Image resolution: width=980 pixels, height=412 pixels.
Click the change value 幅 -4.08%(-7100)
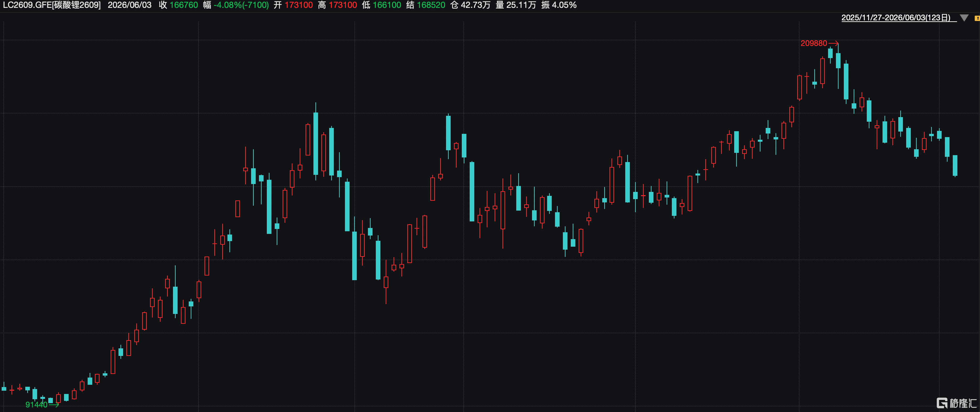pos(236,5)
